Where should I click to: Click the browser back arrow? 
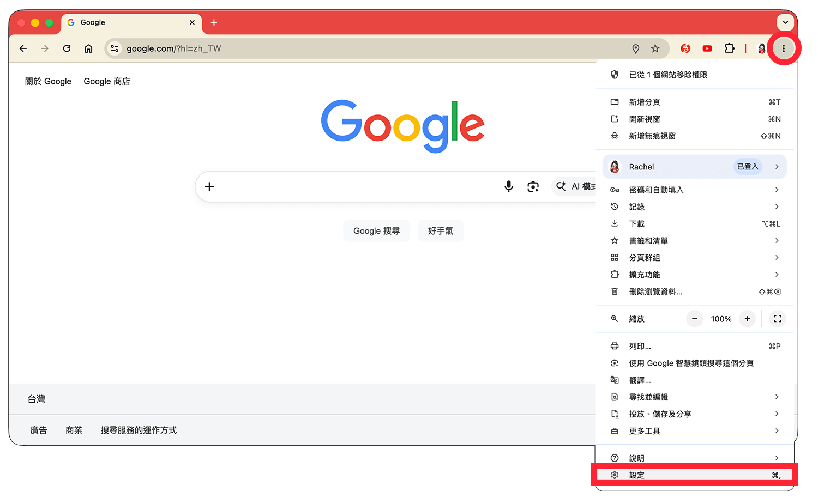point(23,48)
